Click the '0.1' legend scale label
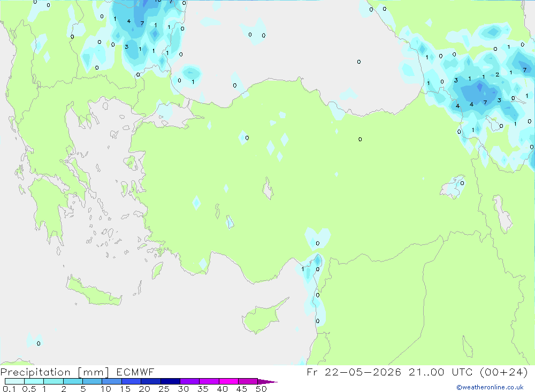The width and height of the screenshot is (535, 392). tap(9, 389)
